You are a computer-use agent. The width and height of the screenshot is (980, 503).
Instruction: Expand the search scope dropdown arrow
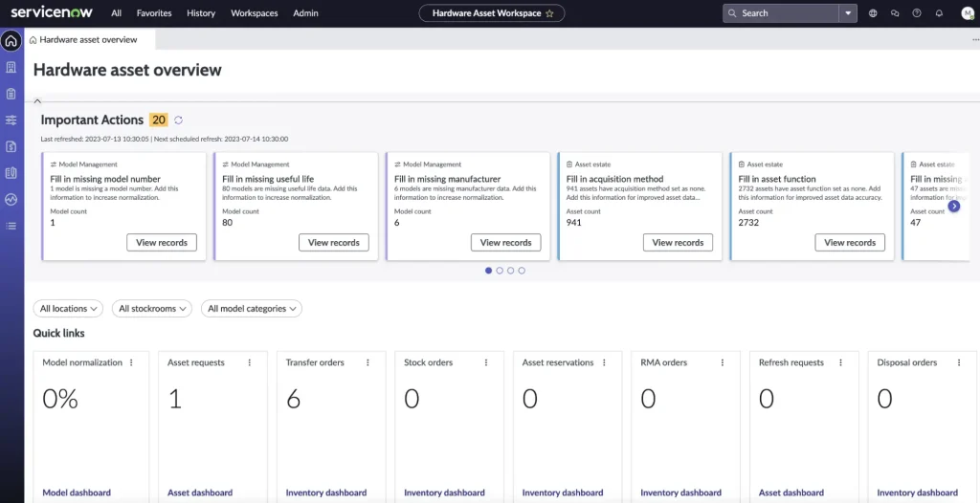[848, 13]
